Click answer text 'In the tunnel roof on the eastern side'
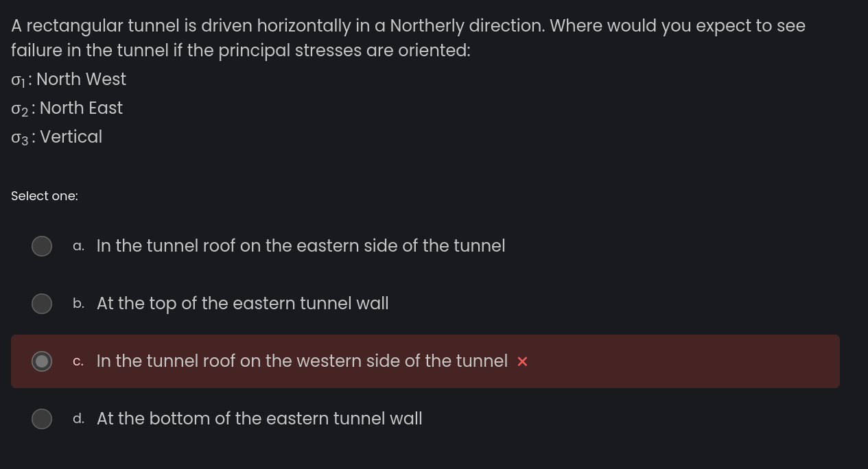 [301, 245]
